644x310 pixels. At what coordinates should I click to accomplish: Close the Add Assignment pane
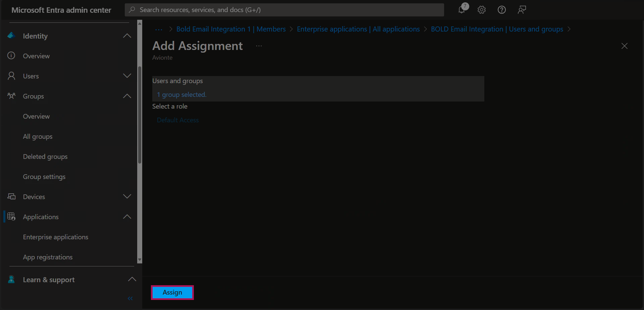click(x=624, y=46)
